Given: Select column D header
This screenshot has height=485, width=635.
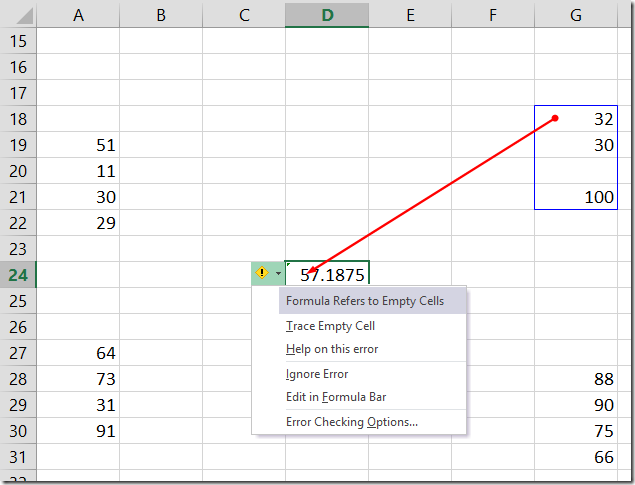Looking at the screenshot, I should pos(326,15).
